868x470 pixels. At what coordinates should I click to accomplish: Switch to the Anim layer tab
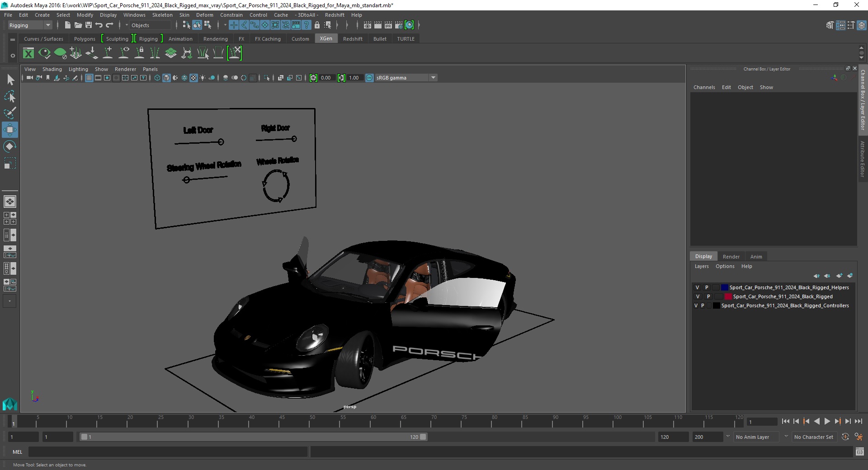(x=756, y=256)
